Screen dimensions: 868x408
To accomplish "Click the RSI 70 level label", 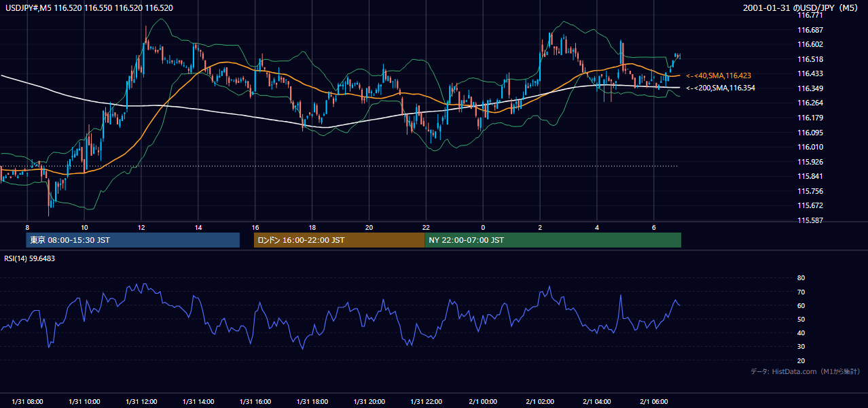I will pos(801,292).
